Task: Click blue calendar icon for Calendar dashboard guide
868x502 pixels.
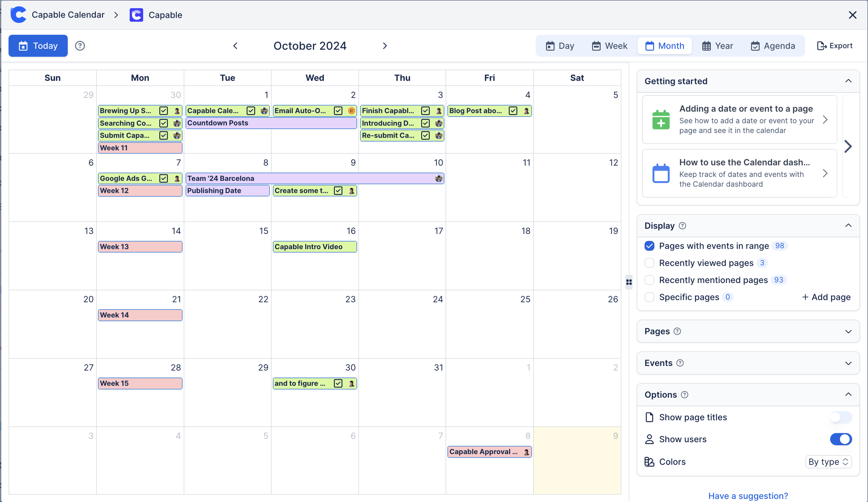Action: [x=661, y=173]
